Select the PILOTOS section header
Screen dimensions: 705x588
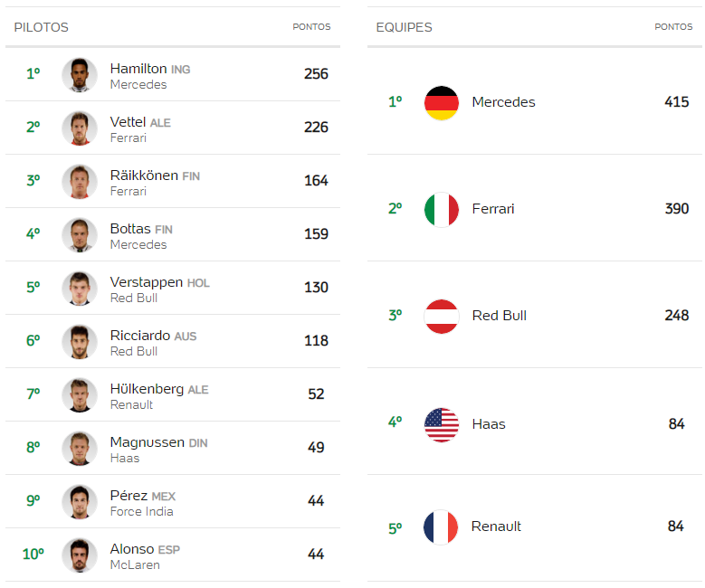[x=42, y=27]
